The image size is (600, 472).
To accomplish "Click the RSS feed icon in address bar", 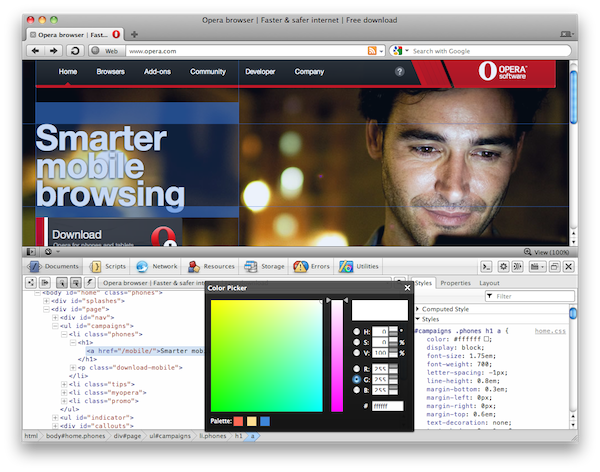I will tap(372, 50).
